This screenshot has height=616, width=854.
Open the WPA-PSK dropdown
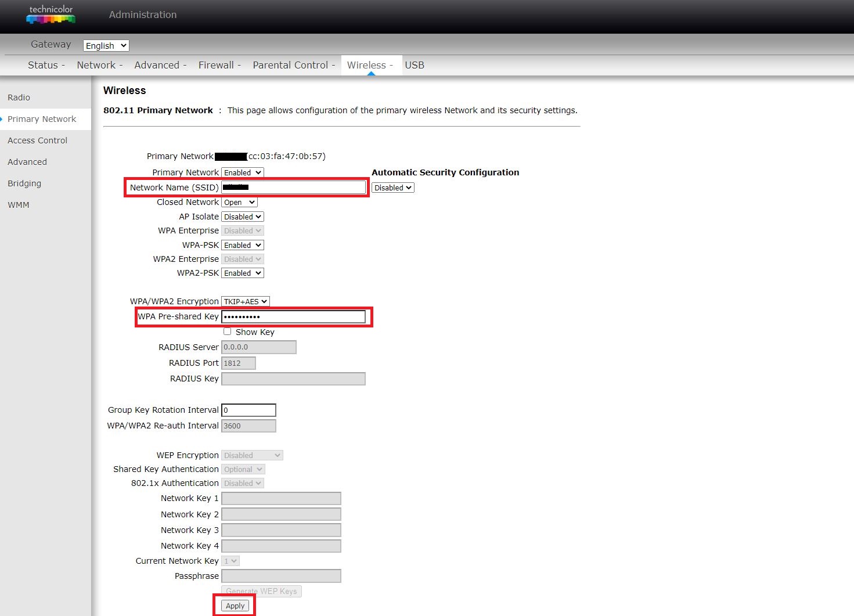click(x=242, y=244)
